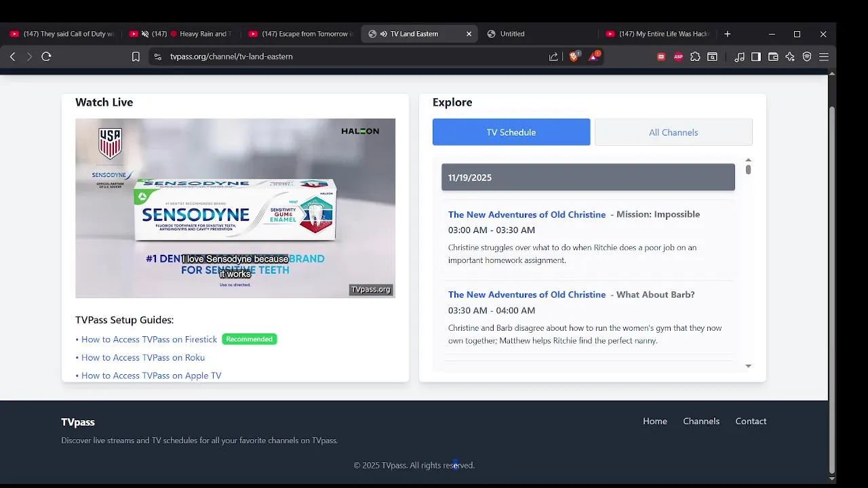Screen dimensions: 868x488
Task: Open 'How to Access TVPass on Apple TV'
Action: 151,375
